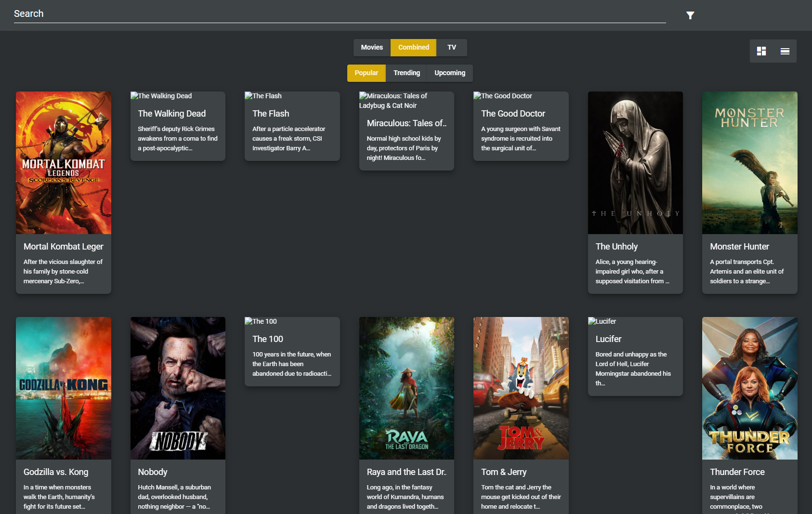Open the Tom & Jerry poster

coord(521,387)
